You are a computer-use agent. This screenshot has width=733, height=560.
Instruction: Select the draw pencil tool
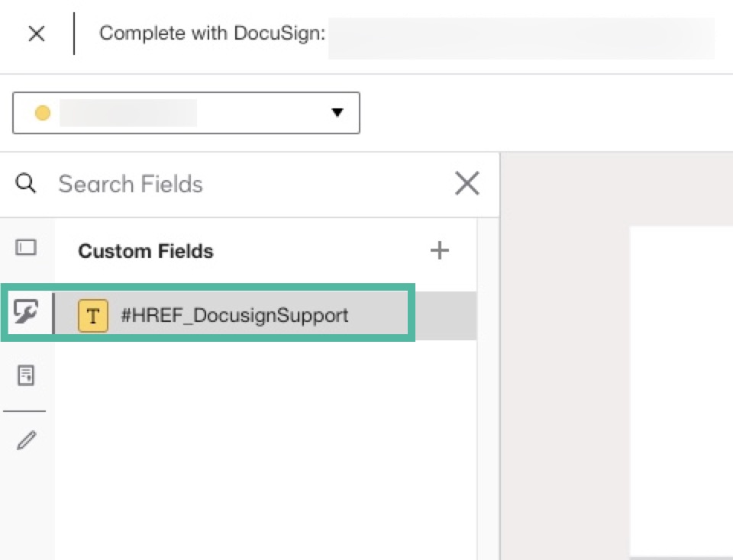27,439
